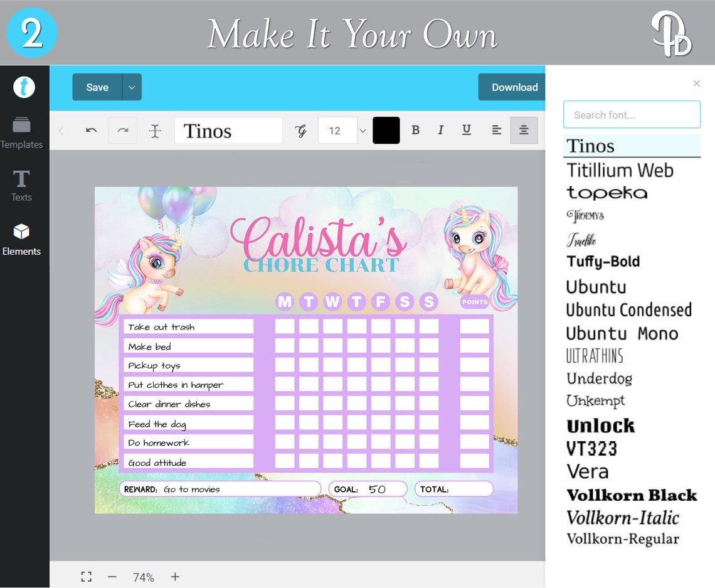
Task: Click the fit-to-screen zoom icon
Action: [x=86, y=576]
